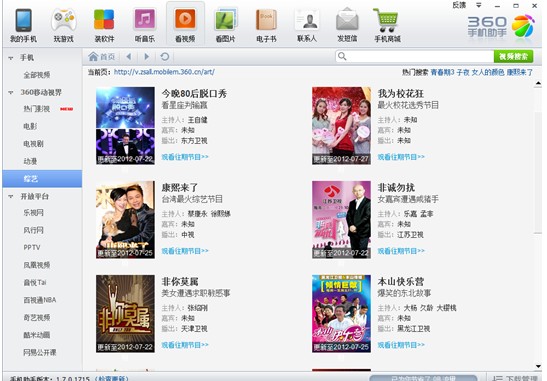
Task: Open the current page URL link
Action: [164, 72]
